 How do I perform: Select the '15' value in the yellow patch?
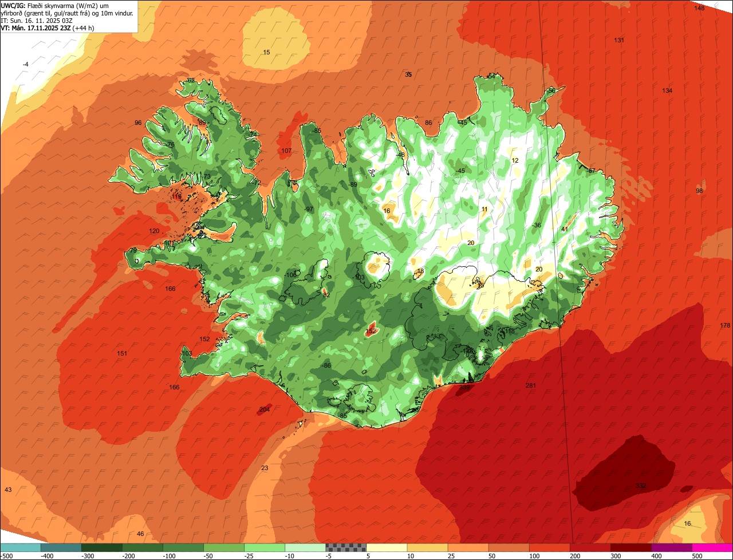pyautogui.click(x=266, y=52)
